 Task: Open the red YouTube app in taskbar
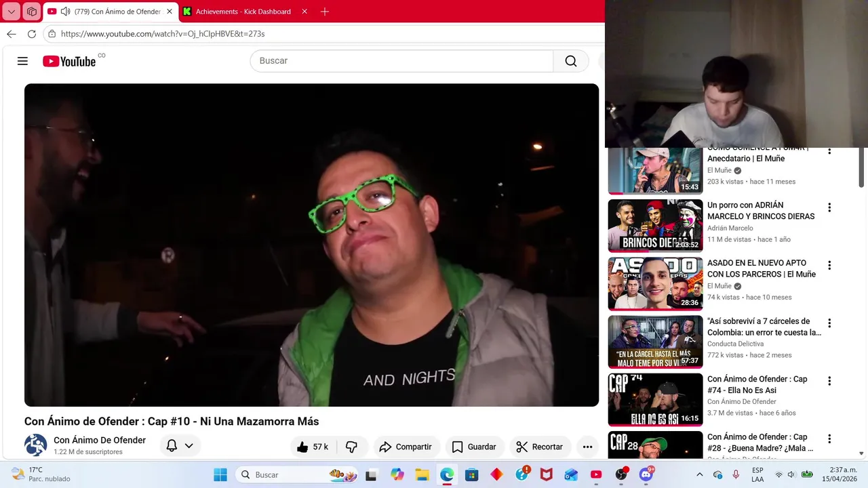pyautogui.click(x=596, y=474)
